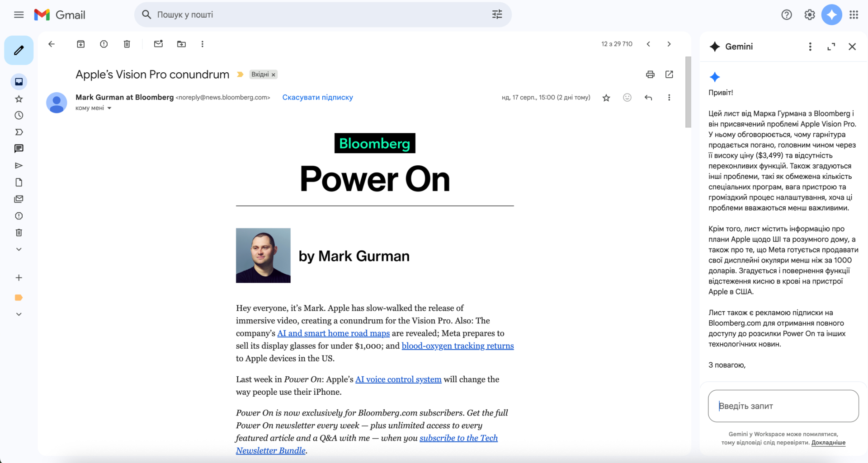Open the Move to folder icon
Viewport: 868px width, 463px height.
coord(181,44)
